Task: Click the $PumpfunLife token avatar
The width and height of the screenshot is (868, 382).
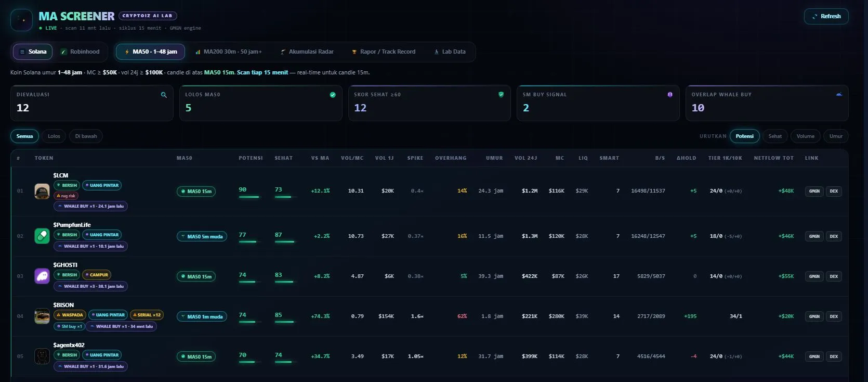Action: pos(42,236)
